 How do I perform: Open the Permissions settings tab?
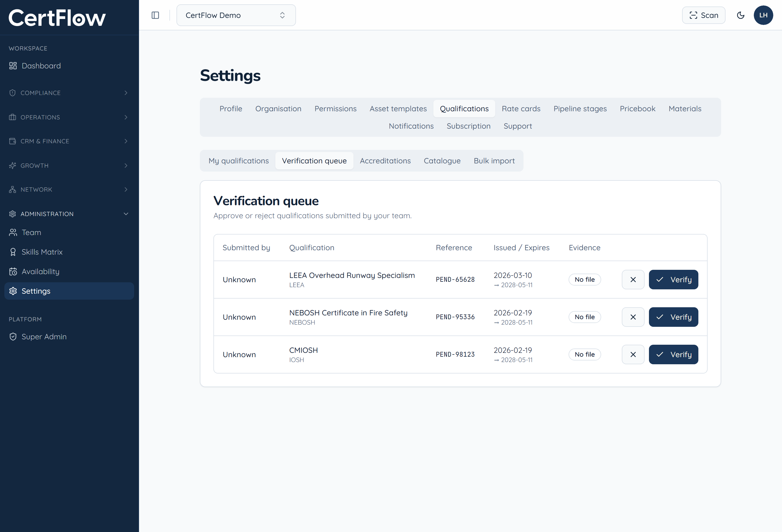tap(336, 109)
